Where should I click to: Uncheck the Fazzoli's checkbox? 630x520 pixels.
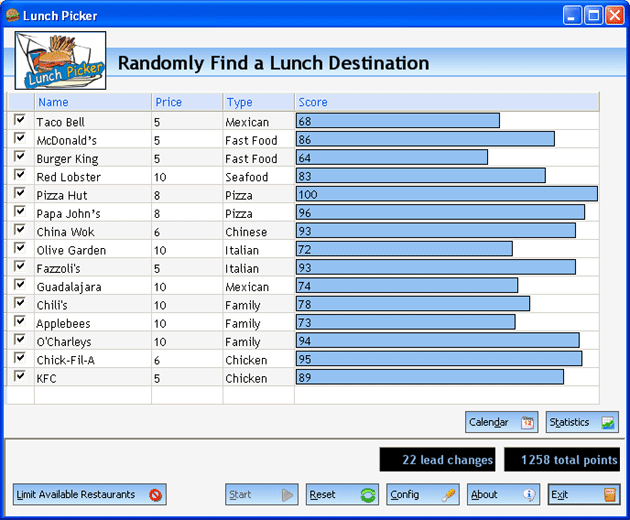click(20, 266)
